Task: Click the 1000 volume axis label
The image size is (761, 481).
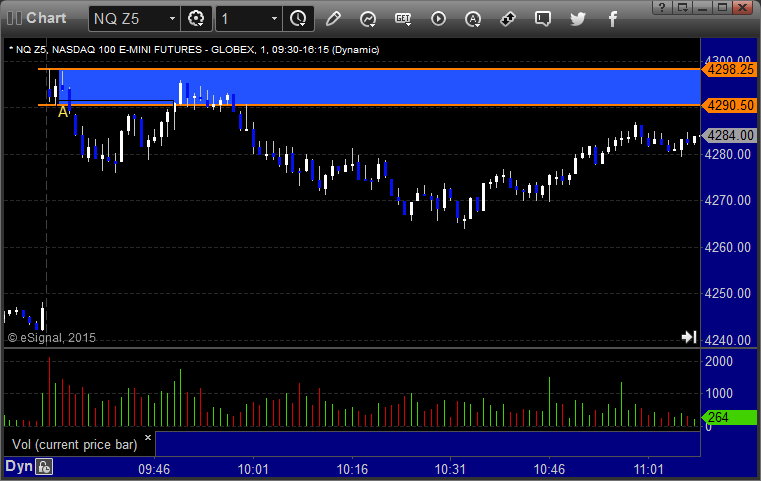Action: pos(719,393)
